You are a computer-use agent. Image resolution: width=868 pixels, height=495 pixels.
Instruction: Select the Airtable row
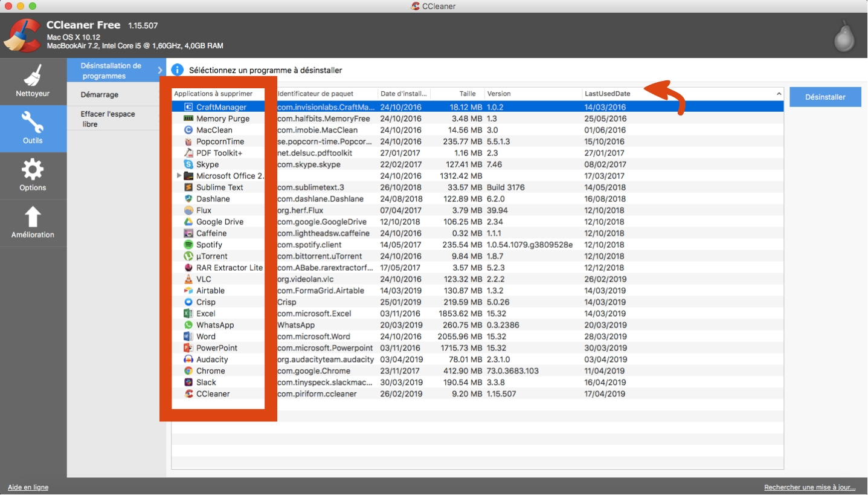[x=478, y=291]
